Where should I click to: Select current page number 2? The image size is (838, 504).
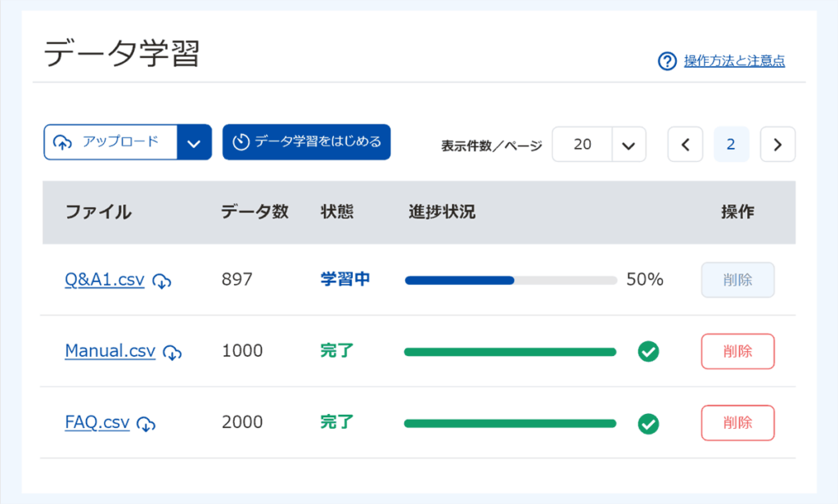tap(731, 144)
